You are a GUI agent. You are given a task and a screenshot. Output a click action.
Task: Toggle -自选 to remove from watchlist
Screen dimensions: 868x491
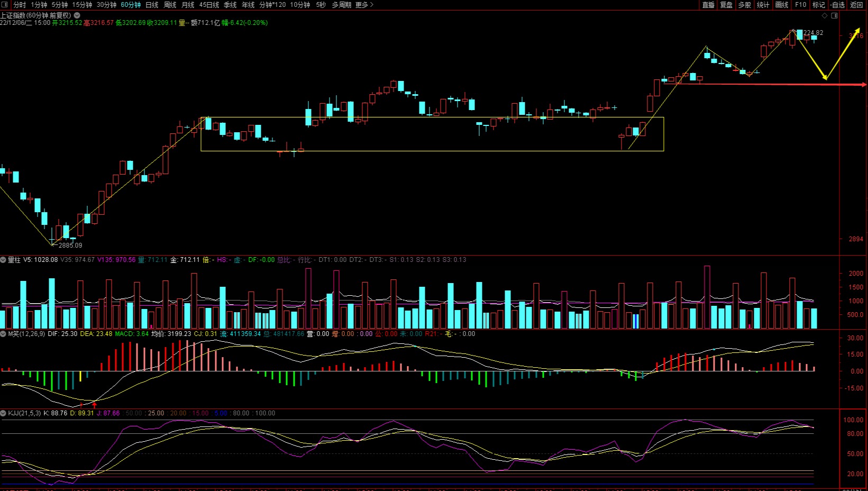click(837, 5)
